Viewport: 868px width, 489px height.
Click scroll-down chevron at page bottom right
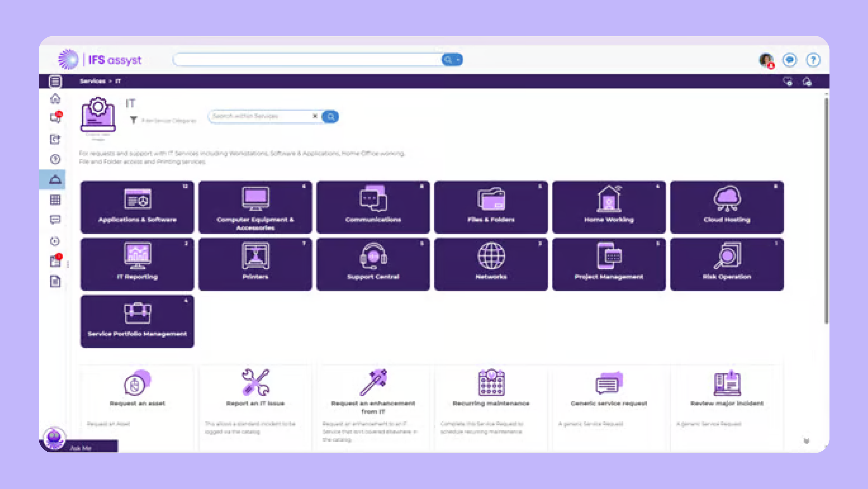[x=807, y=441]
